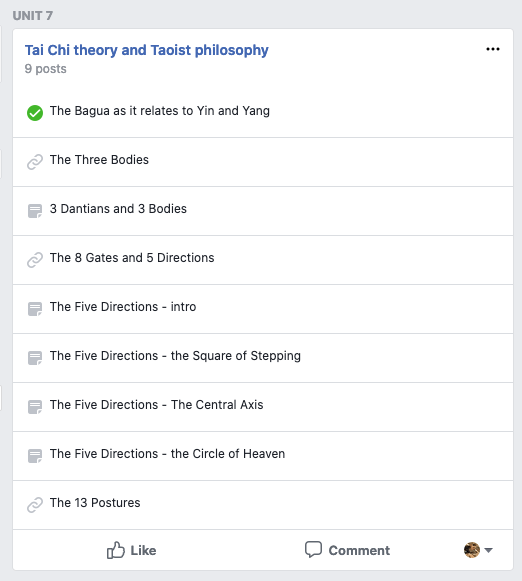Image resolution: width=522 pixels, height=581 pixels.
Task: Click the link icon beside The 8 Gates and 5 Directions
Action: pos(35,260)
